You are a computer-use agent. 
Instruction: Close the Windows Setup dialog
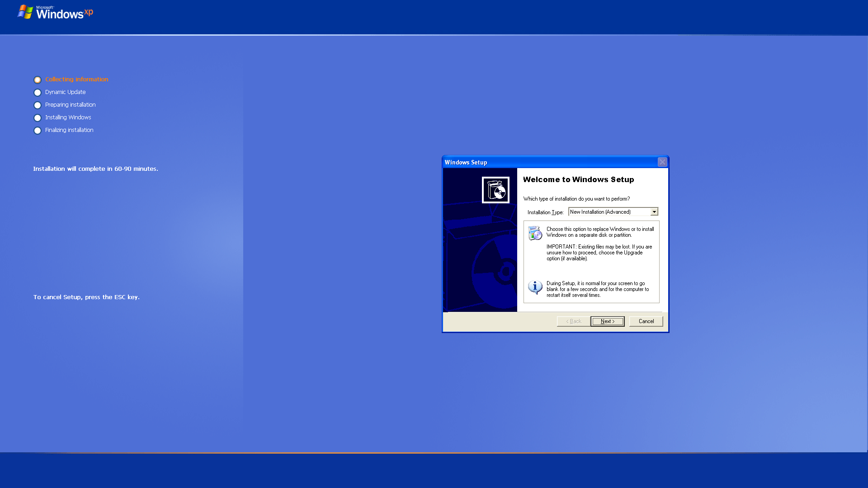(662, 162)
